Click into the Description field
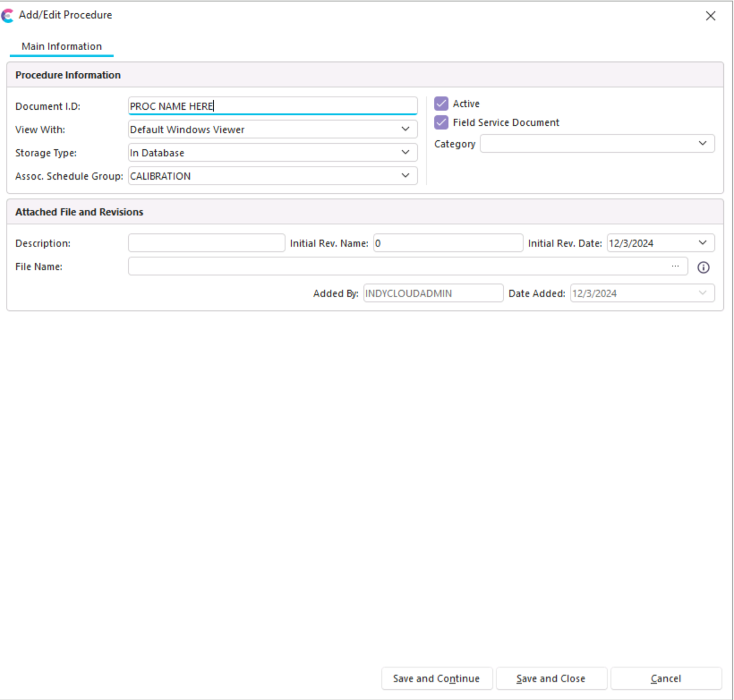 (206, 243)
